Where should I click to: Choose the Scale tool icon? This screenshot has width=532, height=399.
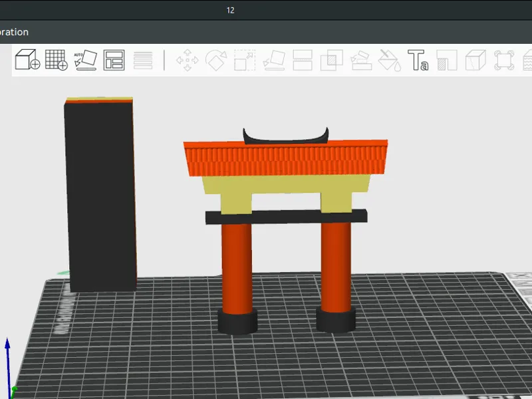245,60
